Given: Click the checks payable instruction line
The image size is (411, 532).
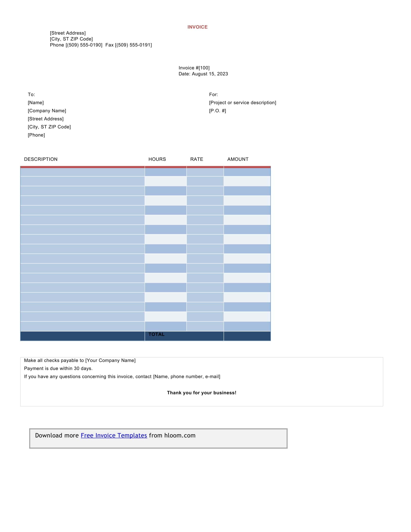Looking at the screenshot, I should point(80,360).
